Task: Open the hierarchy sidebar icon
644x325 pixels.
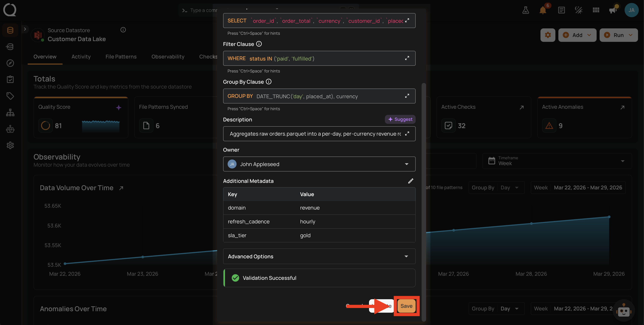Action: (x=10, y=112)
